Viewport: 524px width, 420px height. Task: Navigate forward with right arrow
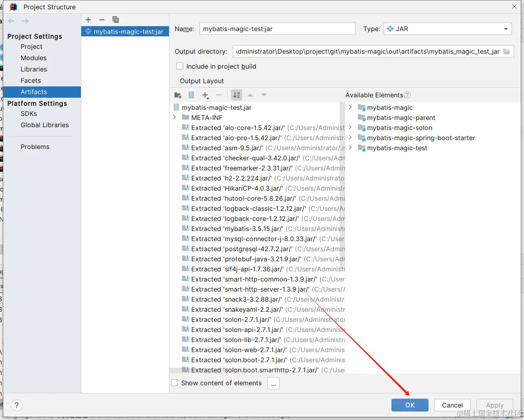point(25,21)
